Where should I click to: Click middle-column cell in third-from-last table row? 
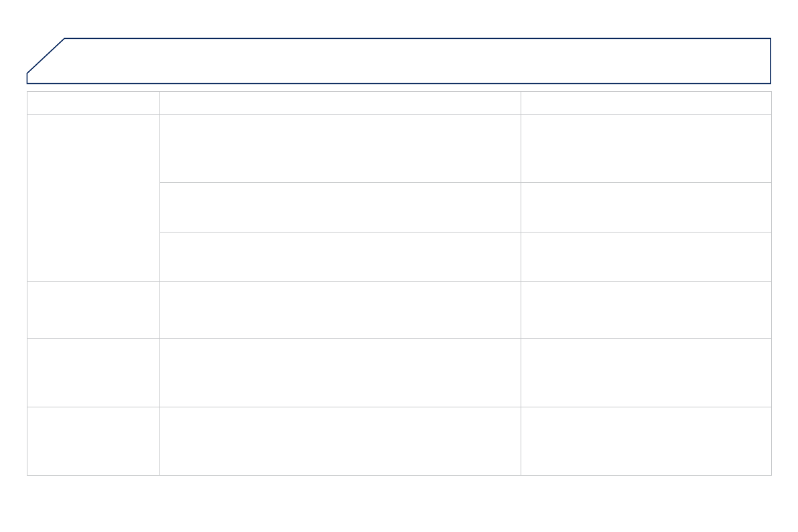(340, 310)
